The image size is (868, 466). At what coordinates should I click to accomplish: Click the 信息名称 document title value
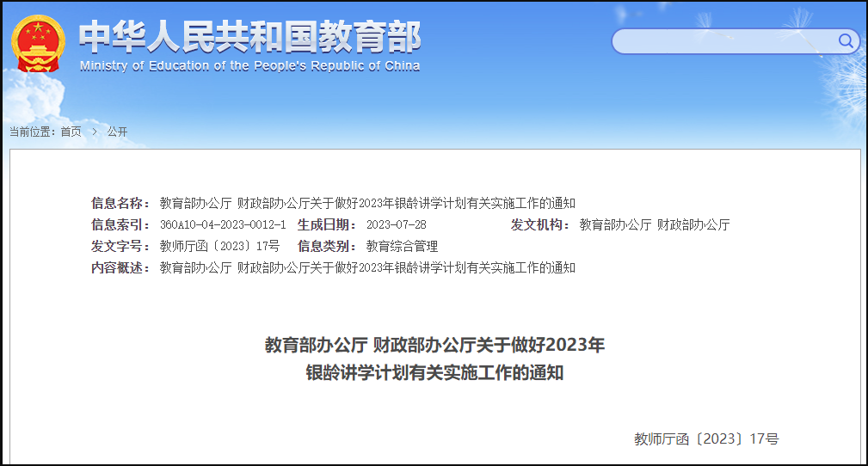pos(367,203)
